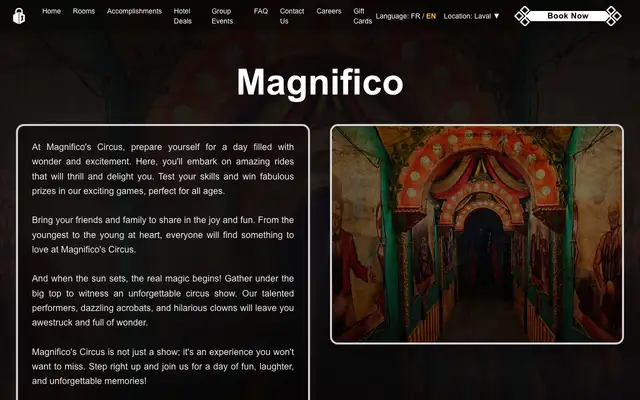The height and width of the screenshot is (400, 640).
Task: Click the padlock logo icon
Action: tap(19, 16)
